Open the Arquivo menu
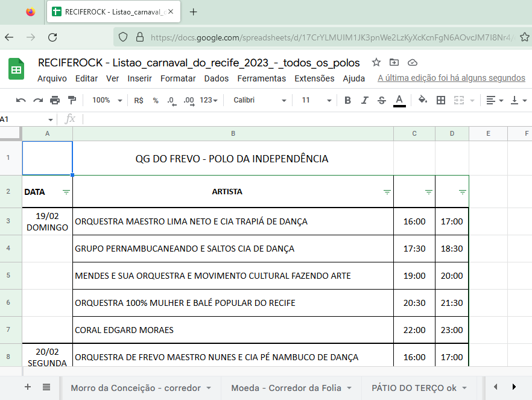Screen dimensions: 532x400 coord(52,78)
